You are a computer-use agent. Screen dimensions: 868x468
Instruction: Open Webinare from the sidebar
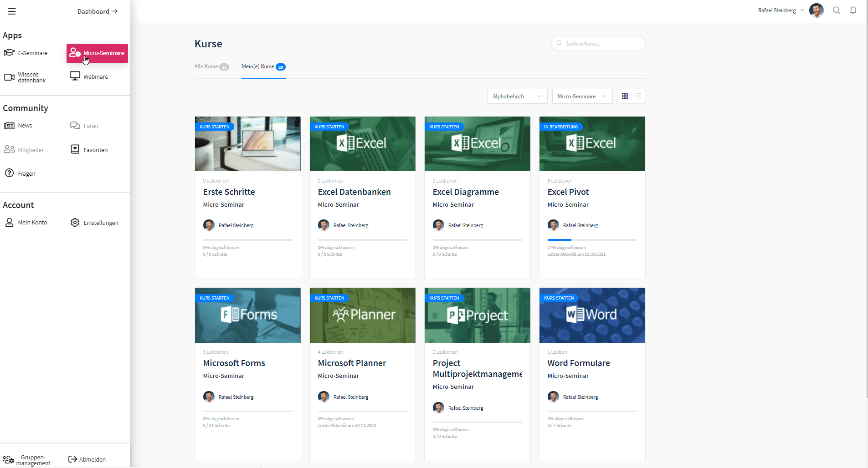[x=89, y=76]
